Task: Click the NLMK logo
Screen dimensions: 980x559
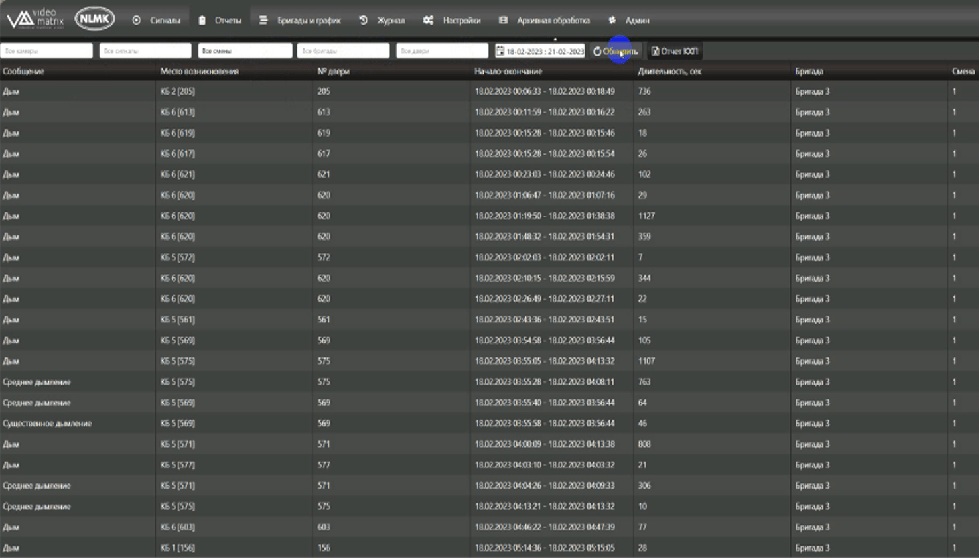Action: click(x=94, y=19)
